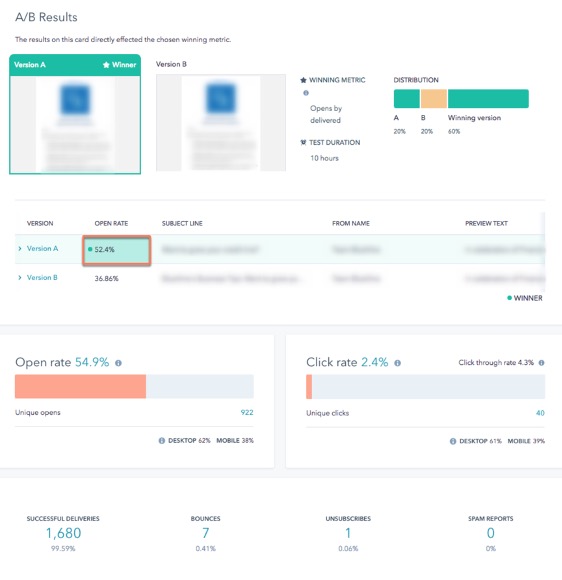Click the Winning Metric info icon
The height and width of the screenshot is (580, 562).
tap(306, 93)
